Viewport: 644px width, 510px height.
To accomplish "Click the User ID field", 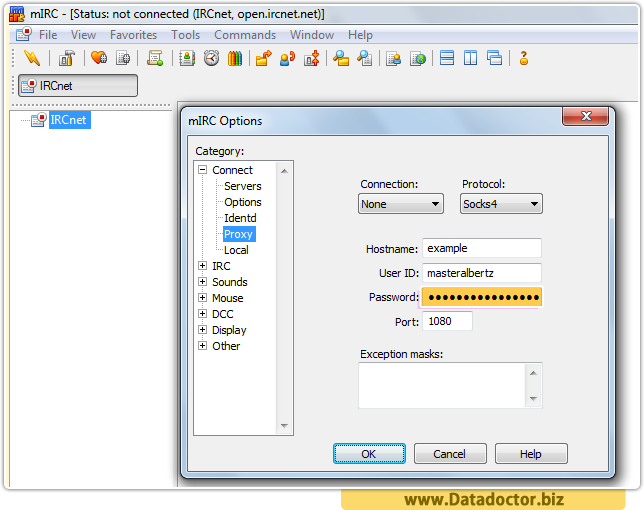I will tap(482, 273).
